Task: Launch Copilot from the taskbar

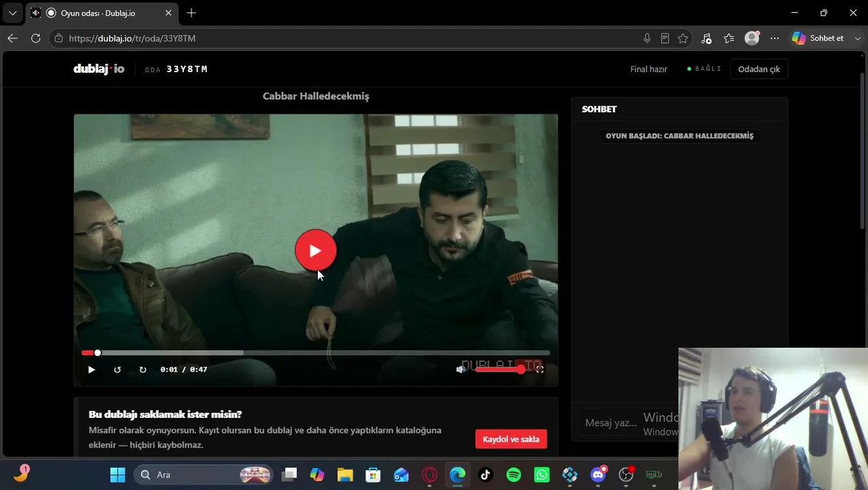Action: [317, 474]
